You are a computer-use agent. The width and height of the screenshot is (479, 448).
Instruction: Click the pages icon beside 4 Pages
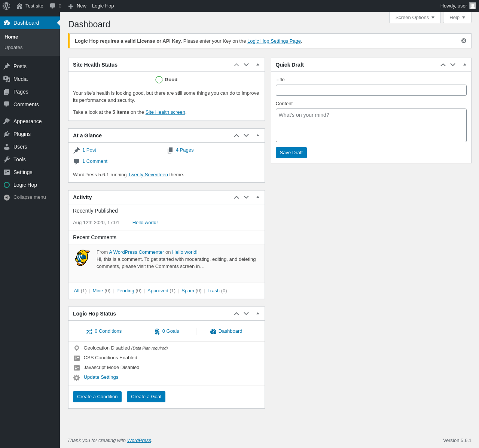(x=170, y=150)
